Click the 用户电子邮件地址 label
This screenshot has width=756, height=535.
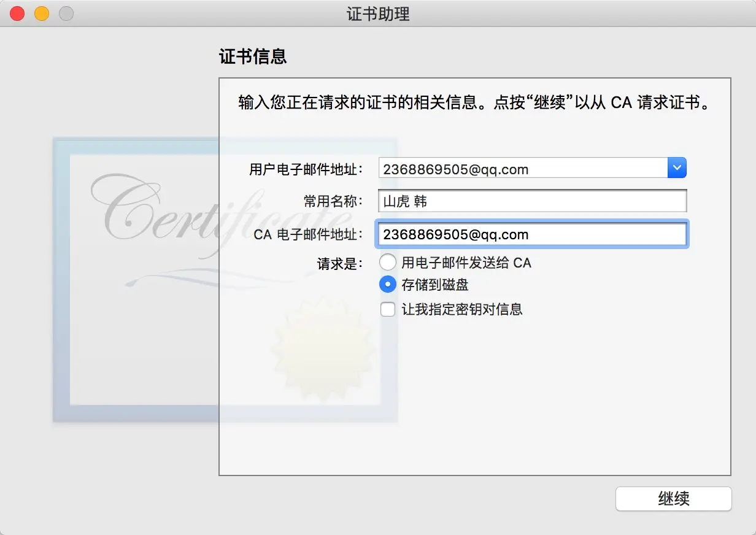pos(306,169)
